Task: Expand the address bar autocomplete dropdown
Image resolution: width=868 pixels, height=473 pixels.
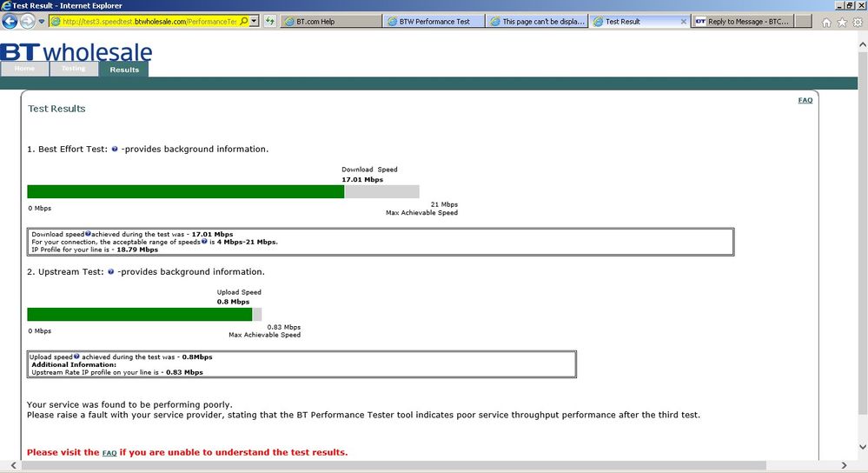Action: pyautogui.click(x=254, y=21)
